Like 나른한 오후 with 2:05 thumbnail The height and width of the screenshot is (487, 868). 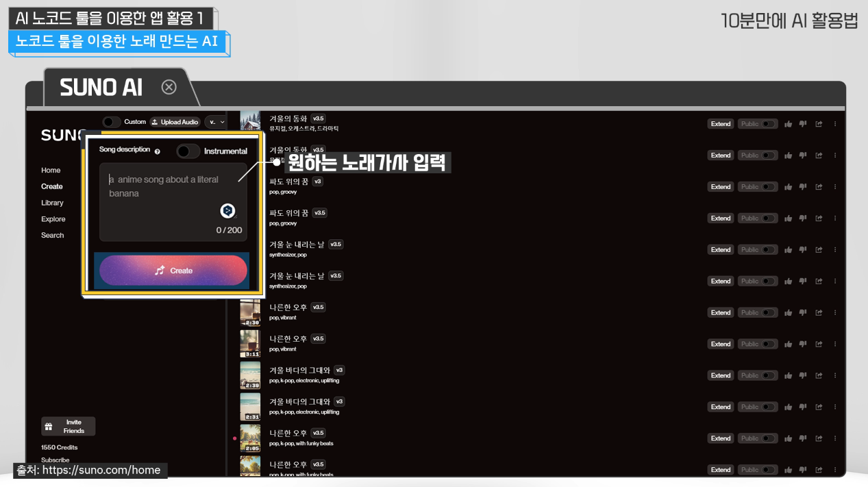pos(789,439)
